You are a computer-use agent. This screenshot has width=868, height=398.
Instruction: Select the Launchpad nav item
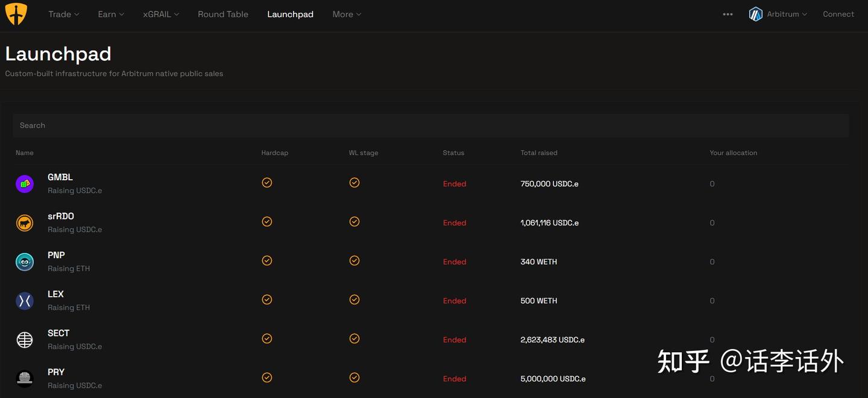pyautogui.click(x=290, y=14)
